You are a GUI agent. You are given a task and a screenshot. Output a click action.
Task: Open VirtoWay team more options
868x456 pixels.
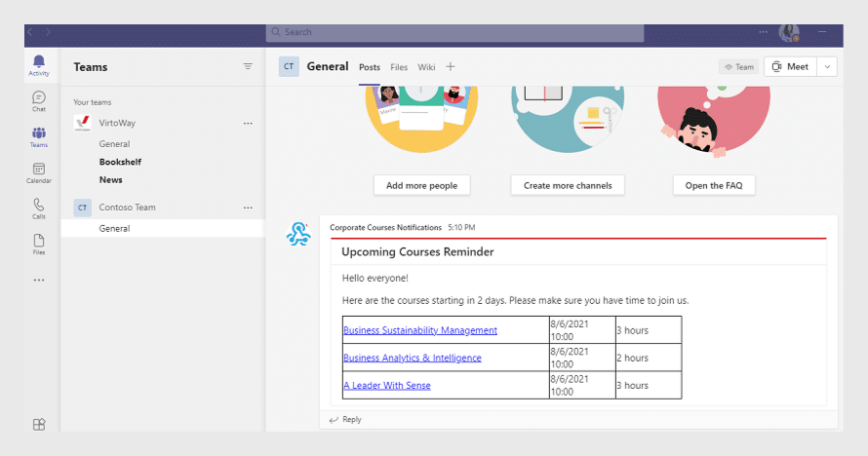pos(248,124)
